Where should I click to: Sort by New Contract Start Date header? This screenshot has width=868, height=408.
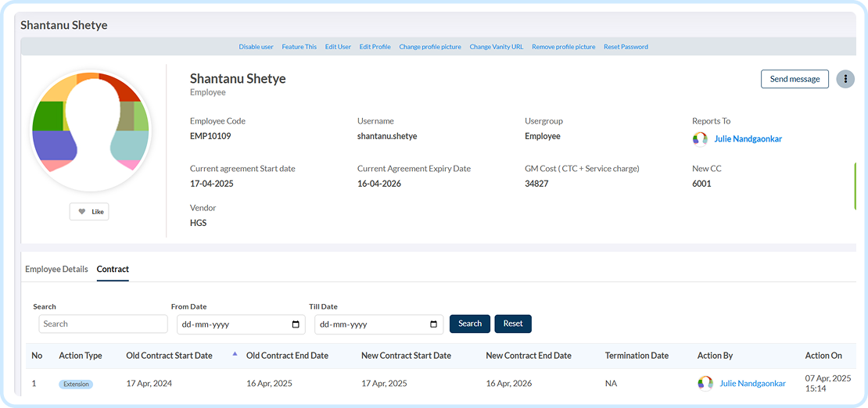tap(407, 356)
